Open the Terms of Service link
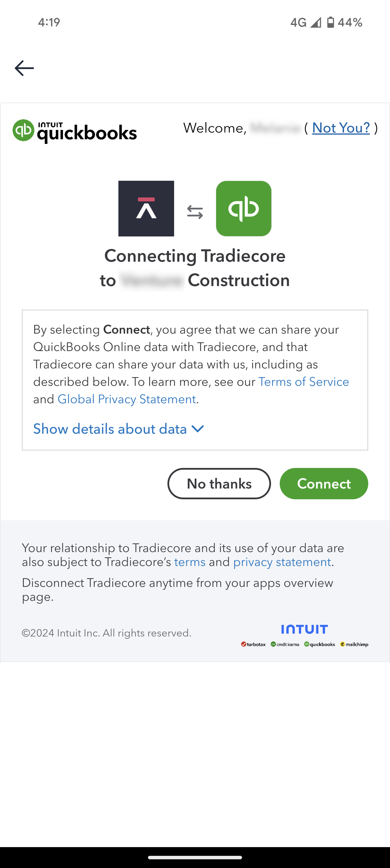Viewport: 390px width, 868px height. (x=303, y=382)
